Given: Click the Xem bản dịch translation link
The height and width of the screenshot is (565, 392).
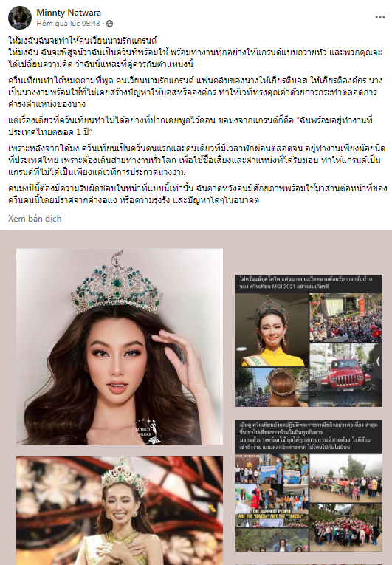Looking at the screenshot, I should tap(35, 219).
